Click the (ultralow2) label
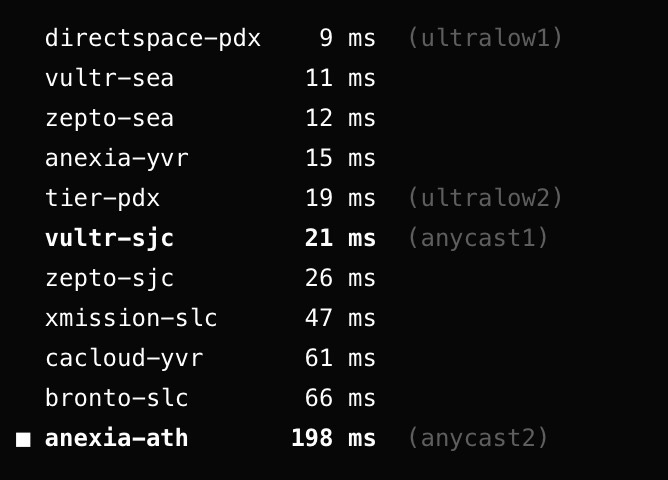Image resolution: width=668 pixels, height=480 pixels. click(x=485, y=198)
